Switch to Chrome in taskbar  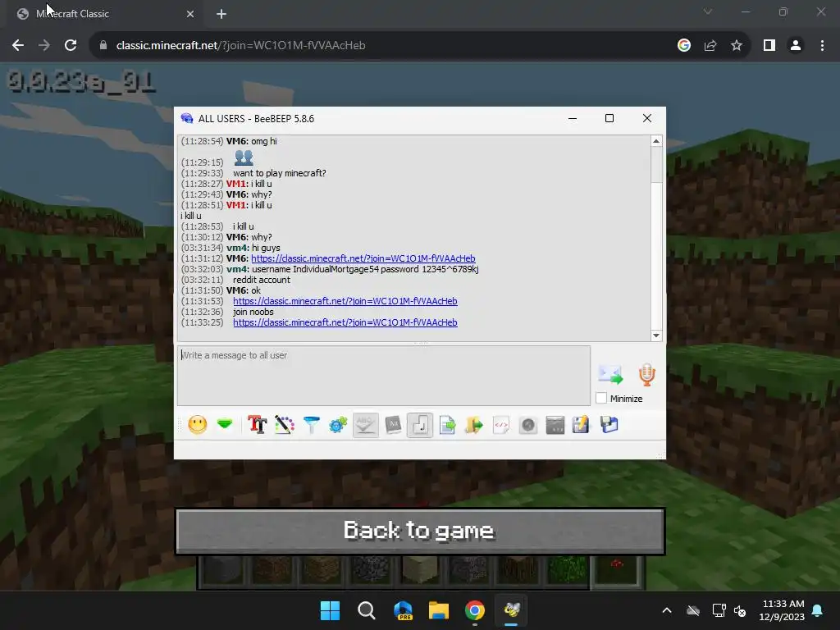[x=475, y=610]
